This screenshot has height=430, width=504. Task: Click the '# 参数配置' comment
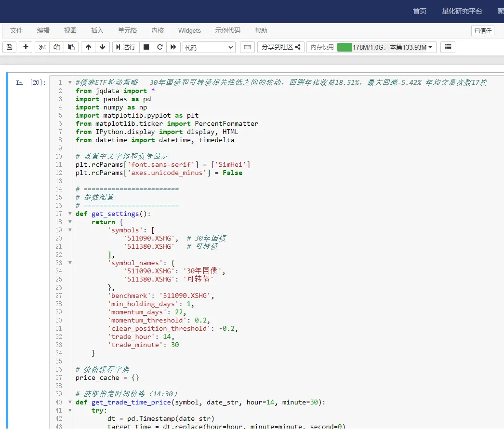(x=95, y=197)
